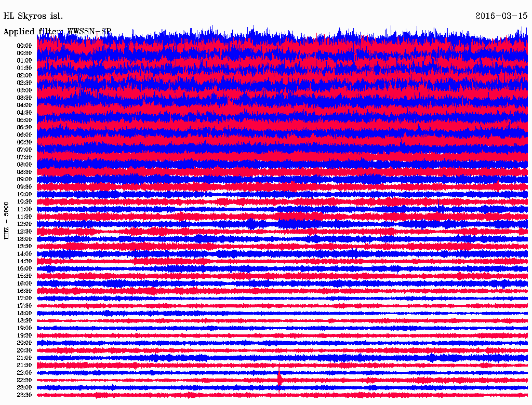The width and height of the screenshot is (532, 405).
Task: Select the 2016-03-15 date label
Action: click(501, 16)
